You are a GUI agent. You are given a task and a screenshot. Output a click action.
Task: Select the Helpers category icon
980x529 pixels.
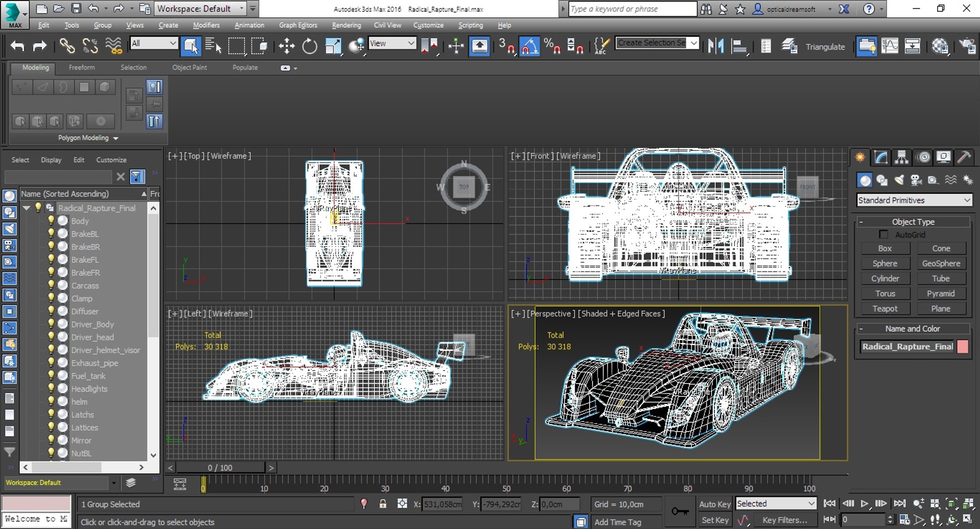(x=933, y=180)
